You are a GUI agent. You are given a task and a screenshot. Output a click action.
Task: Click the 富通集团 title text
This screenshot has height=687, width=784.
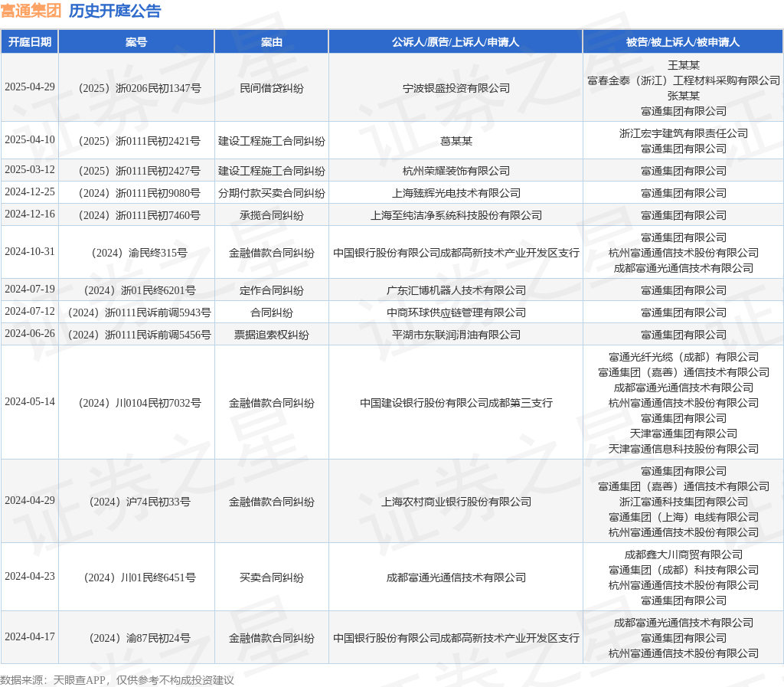[x=31, y=11]
